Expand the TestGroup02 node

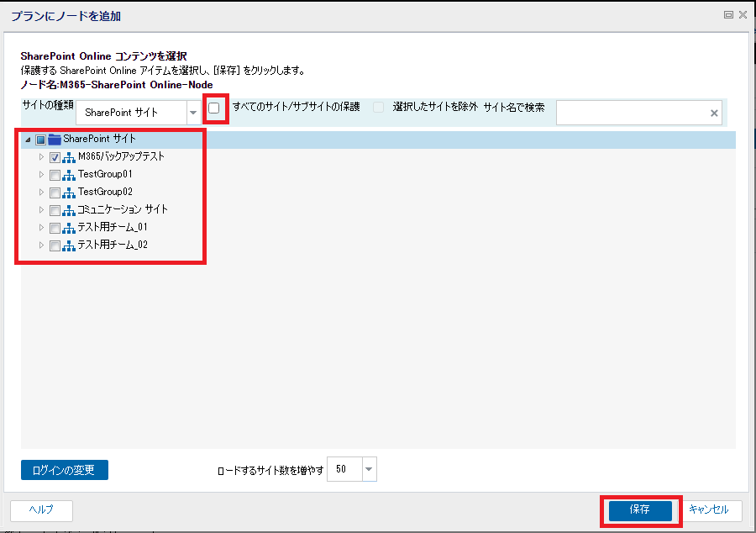tap(41, 192)
